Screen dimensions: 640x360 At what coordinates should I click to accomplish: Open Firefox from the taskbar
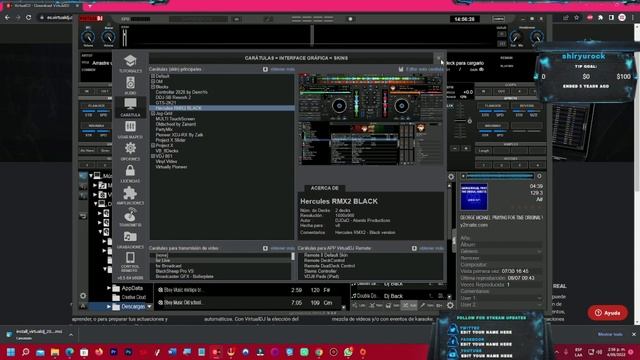[x=99, y=352]
